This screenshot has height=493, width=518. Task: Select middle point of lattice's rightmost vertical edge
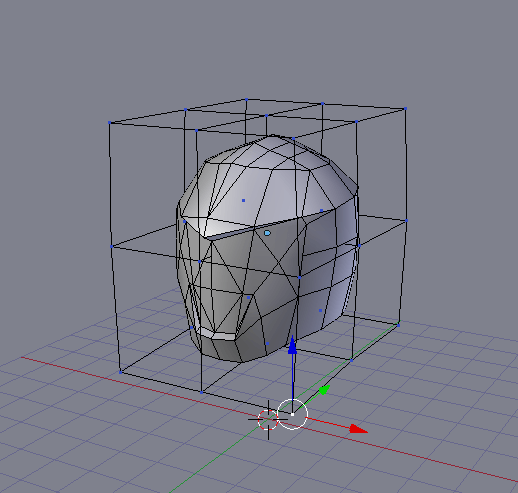coord(406,221)
